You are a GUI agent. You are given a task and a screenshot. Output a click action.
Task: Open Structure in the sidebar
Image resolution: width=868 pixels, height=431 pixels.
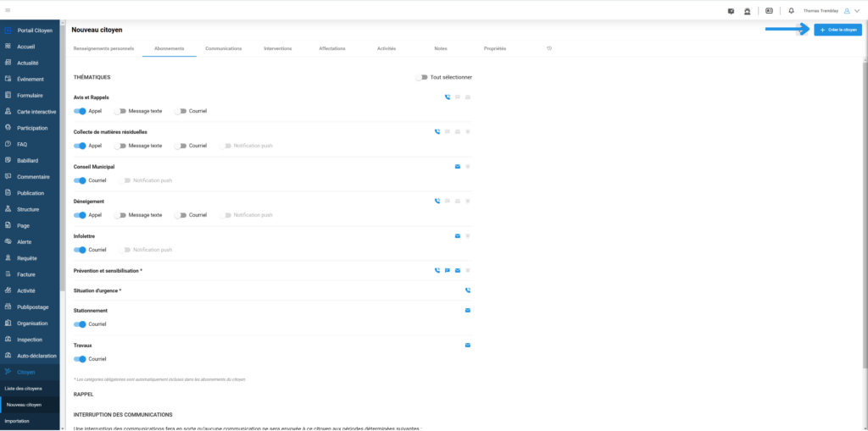tap(30, 210)
